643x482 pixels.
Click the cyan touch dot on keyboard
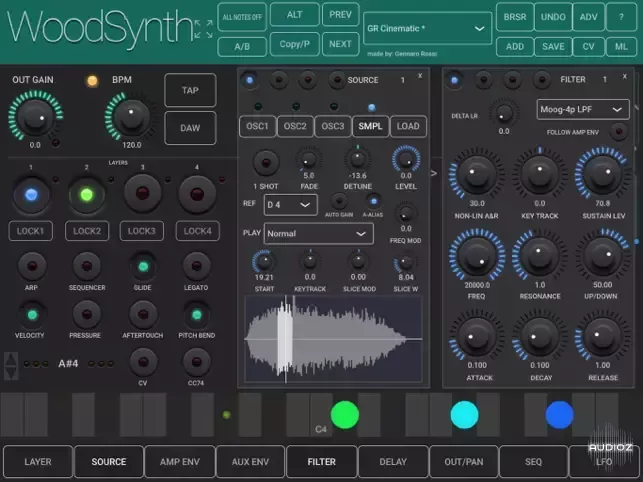coord(464,415)
